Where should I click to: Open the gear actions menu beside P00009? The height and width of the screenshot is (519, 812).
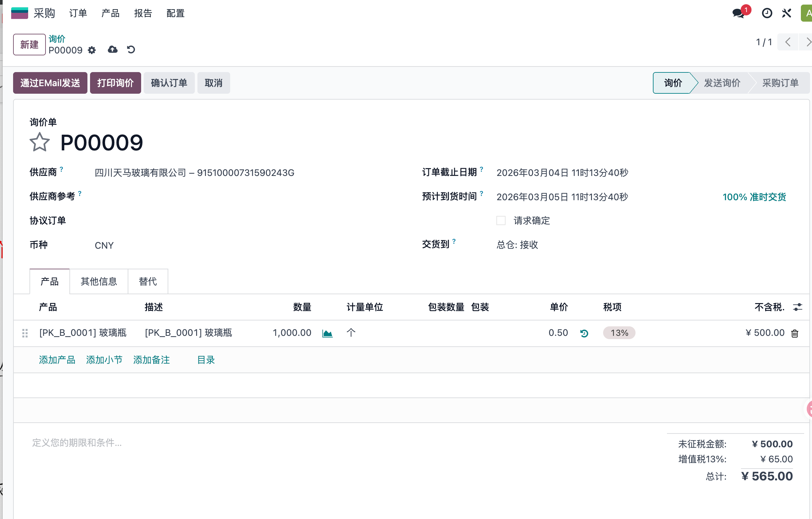[x=92, y=50]
